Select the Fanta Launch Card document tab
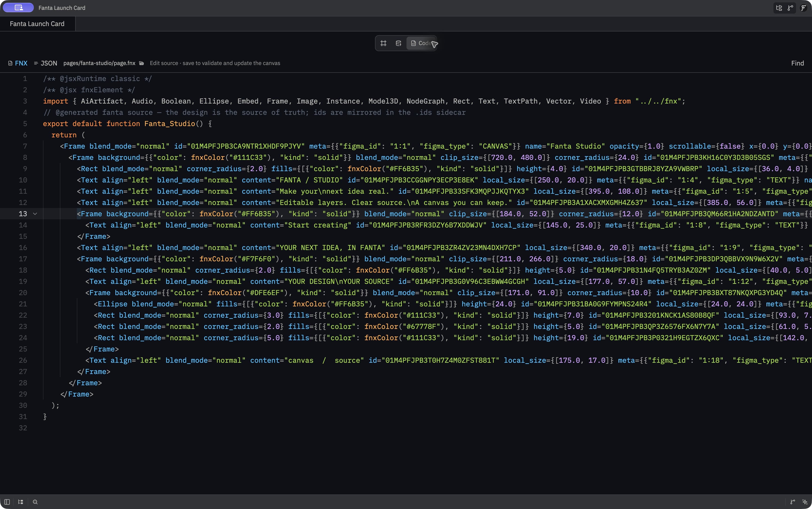This screenshot has width=812, height=509. (37, 23)
